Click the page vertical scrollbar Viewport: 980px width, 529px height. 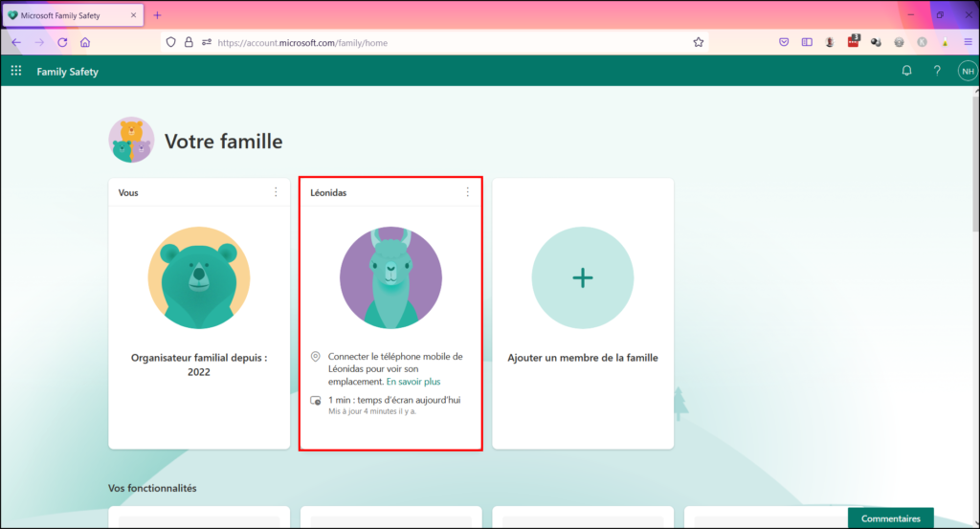[975, 163]
